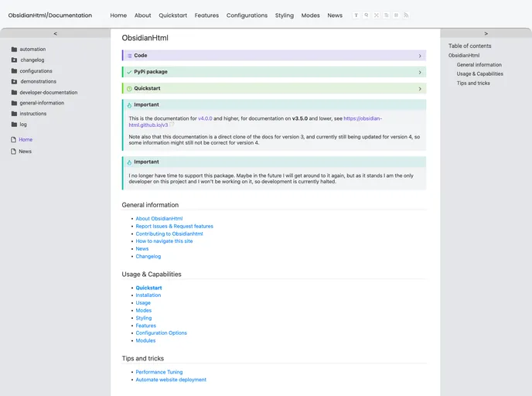The image size is (532, 396).
Task: Open the About ObsidianHtml link
Action: click(x=159, y=219)
